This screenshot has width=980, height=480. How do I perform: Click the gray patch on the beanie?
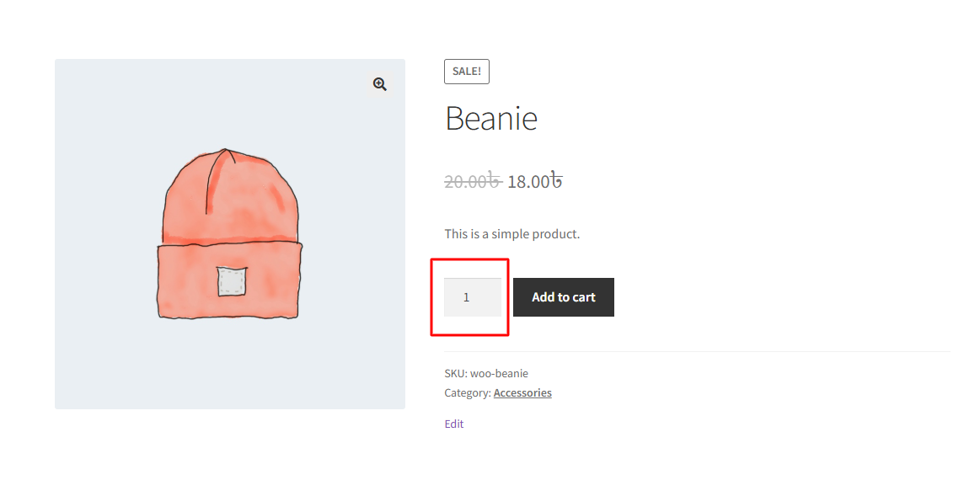(231, 281)
